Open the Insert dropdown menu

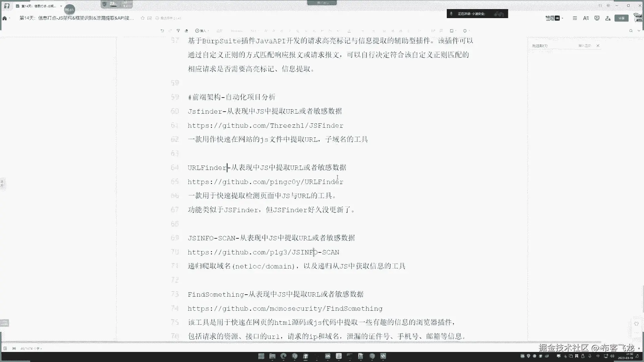(202, 31)
